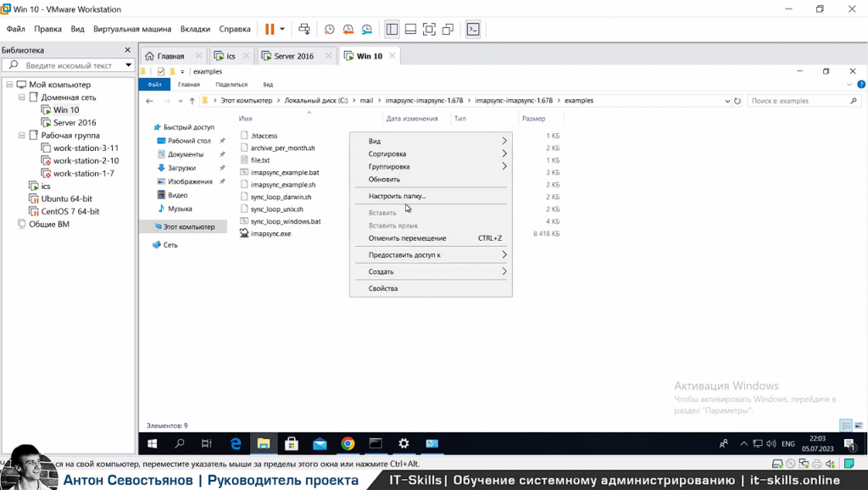Revert the VM to its previous snapshot
868x490 pixels.
348,29
